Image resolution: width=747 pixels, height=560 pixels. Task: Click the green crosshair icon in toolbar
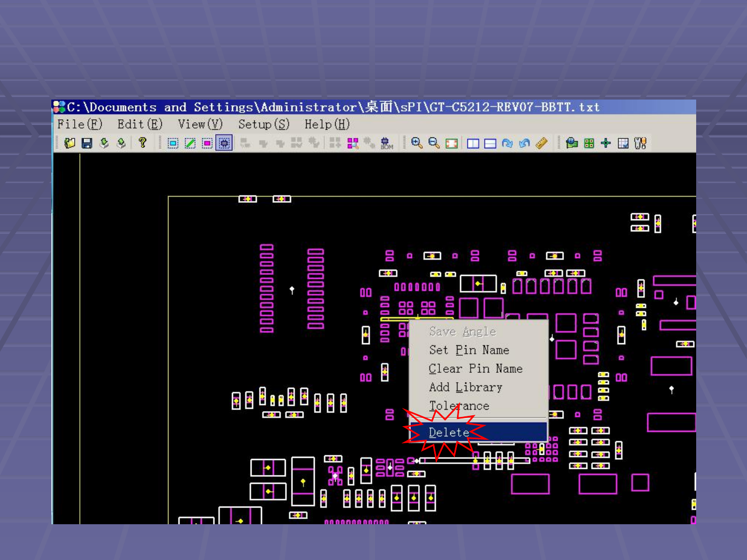tap(605, 143)
